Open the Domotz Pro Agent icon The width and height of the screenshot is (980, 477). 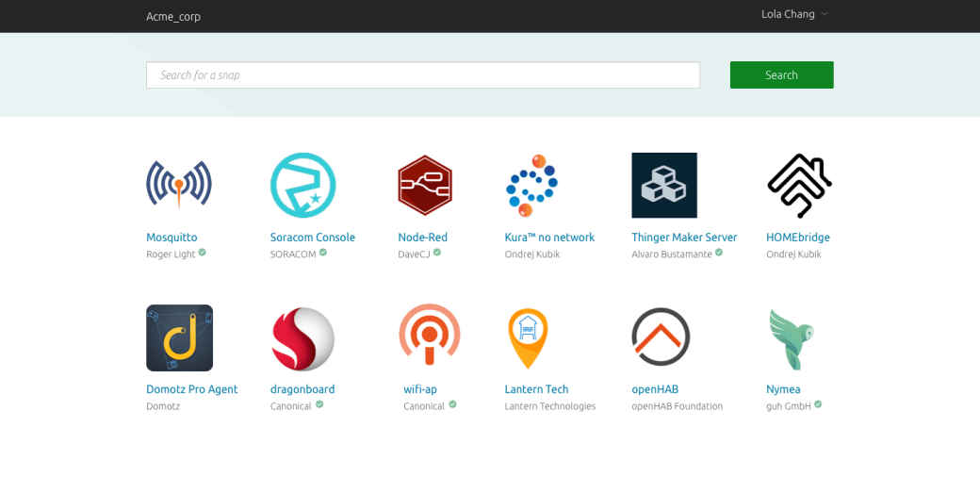[179, 338]
